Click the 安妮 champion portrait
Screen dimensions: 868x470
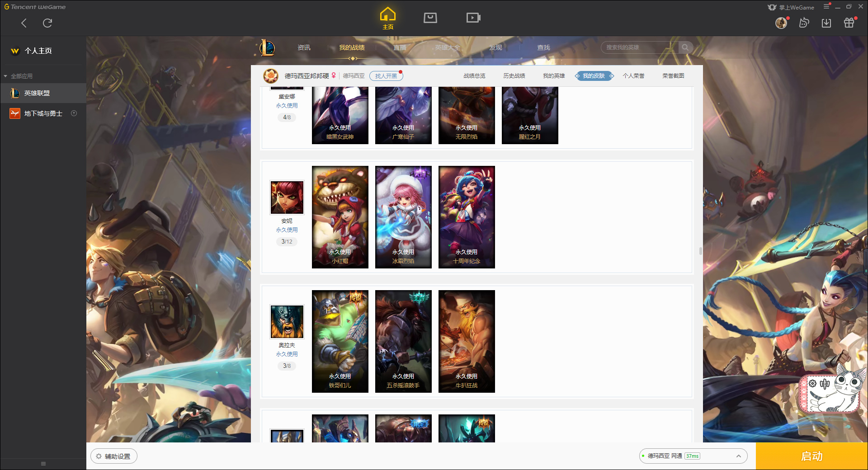coord(287,197)
